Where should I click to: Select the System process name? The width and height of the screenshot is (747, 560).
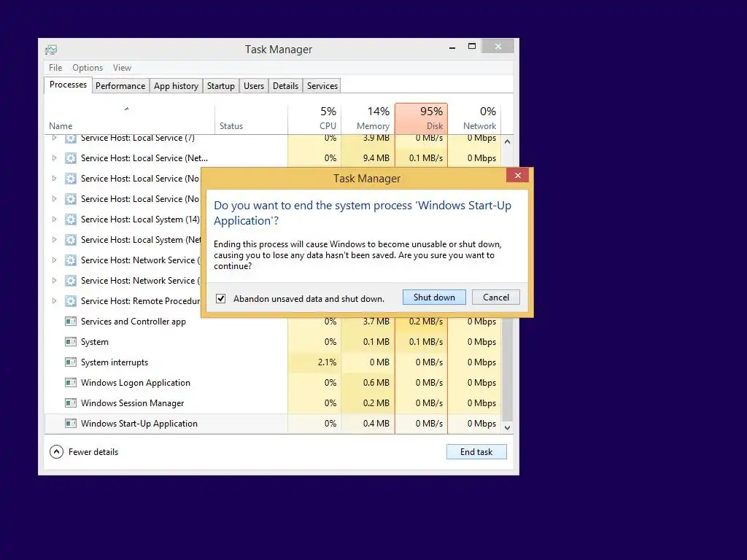(95, 342)
